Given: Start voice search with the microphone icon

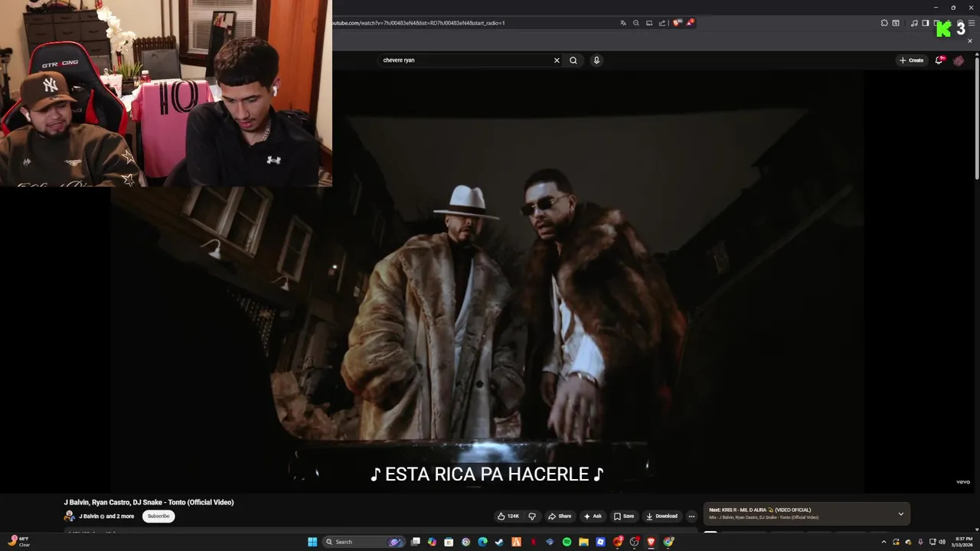Looking at the screenshot, I should pos(596,60).
